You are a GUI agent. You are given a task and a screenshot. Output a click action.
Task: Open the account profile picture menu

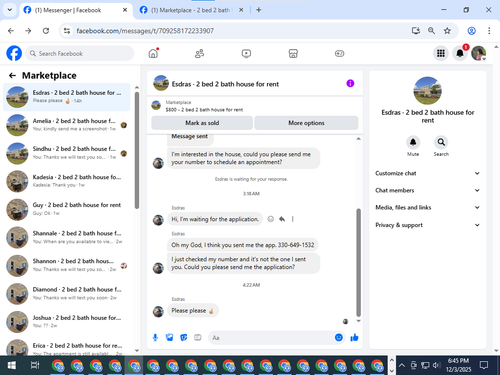pos(479,53)
